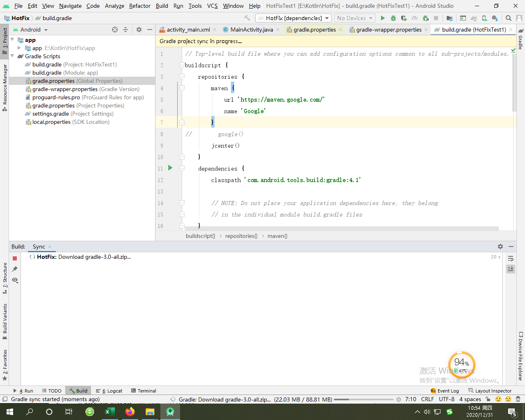Fold the dependencies block on line 11
Image resolution: width=525 pixels, height=420 pixels.
182,168
